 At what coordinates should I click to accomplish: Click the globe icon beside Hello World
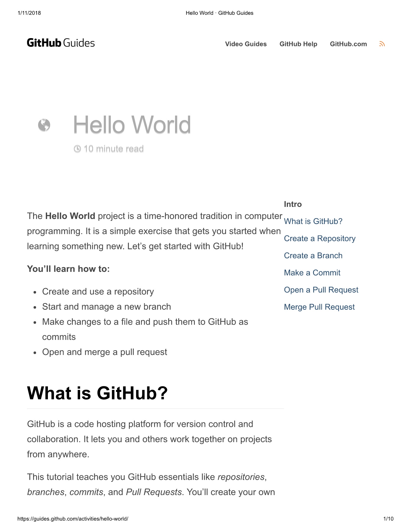pyautogui.click(x=44, y=125)
